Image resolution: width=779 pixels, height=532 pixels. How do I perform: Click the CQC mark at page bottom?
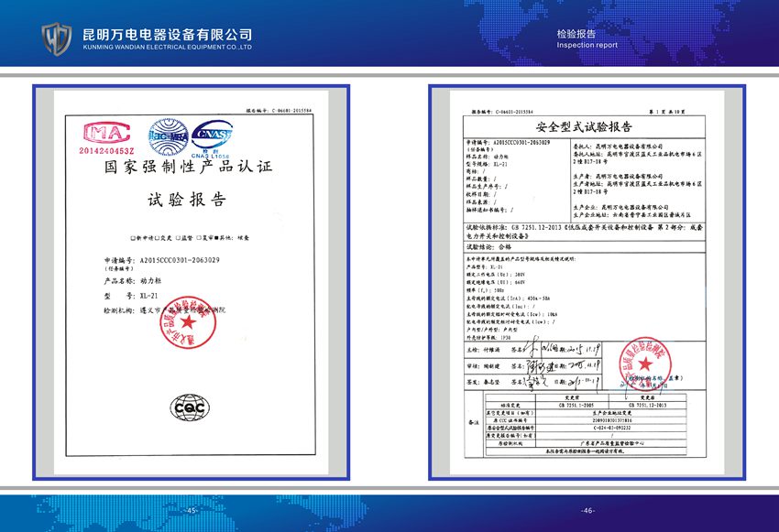click(186, 407)
